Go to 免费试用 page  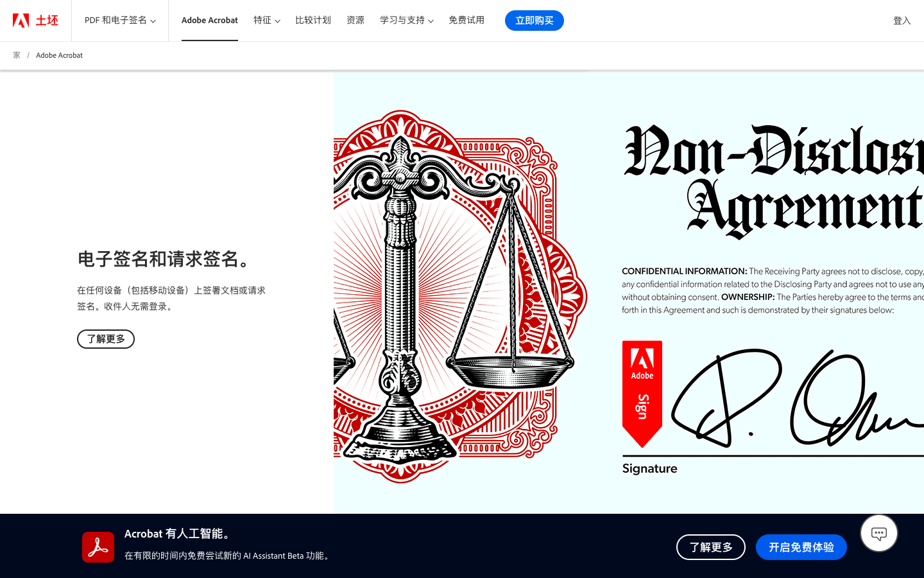[x=466, y=21]
